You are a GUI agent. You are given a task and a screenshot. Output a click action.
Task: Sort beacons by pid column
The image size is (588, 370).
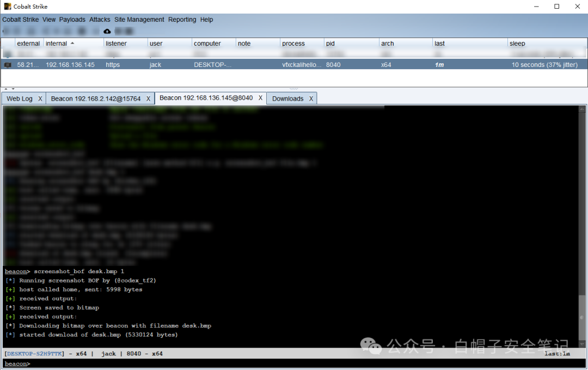[351, 44]
